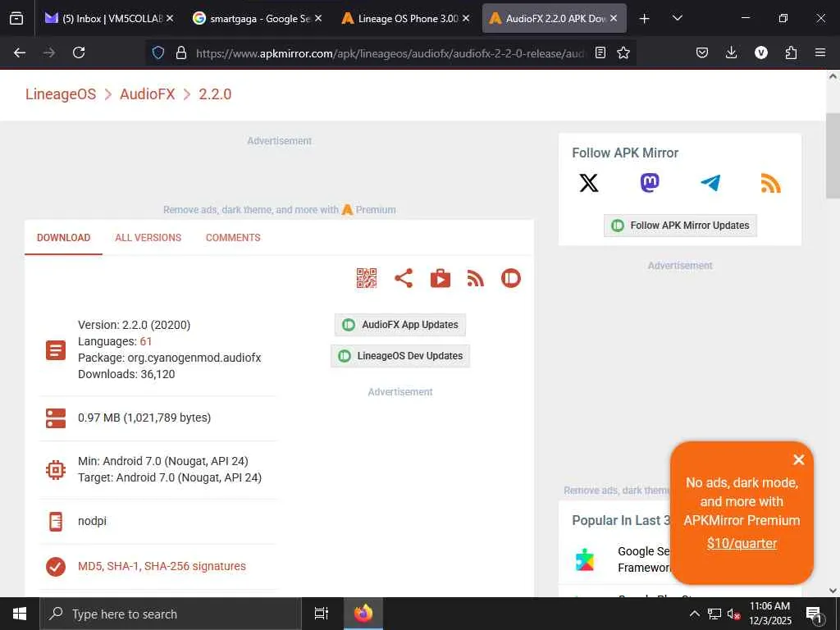Select the "Downloads: 36,120" text
Screen dimensions: 840x630
point(126,374)
